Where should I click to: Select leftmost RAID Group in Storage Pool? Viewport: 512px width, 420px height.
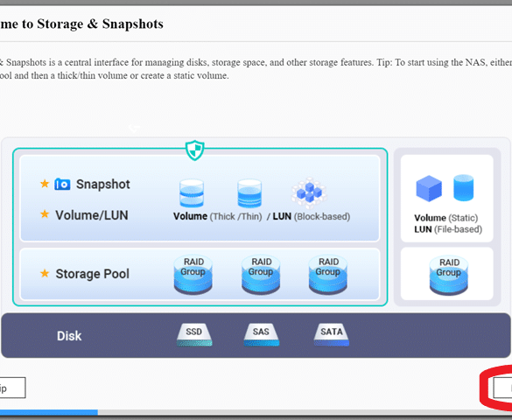point(193,275)
